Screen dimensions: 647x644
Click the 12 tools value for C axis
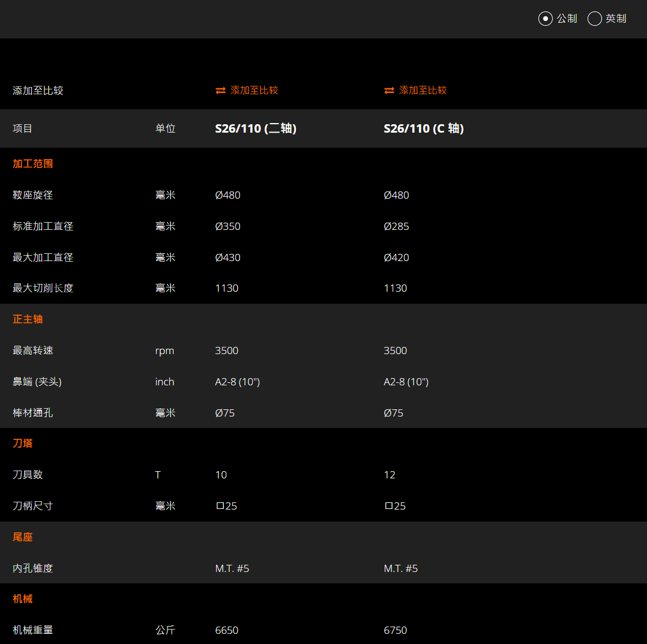(390, 475)
